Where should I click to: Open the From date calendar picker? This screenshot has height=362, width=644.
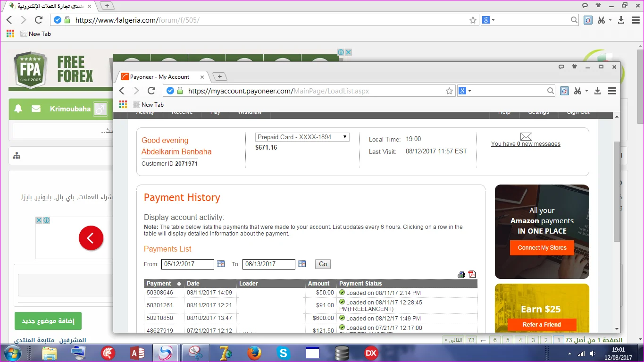221,264
